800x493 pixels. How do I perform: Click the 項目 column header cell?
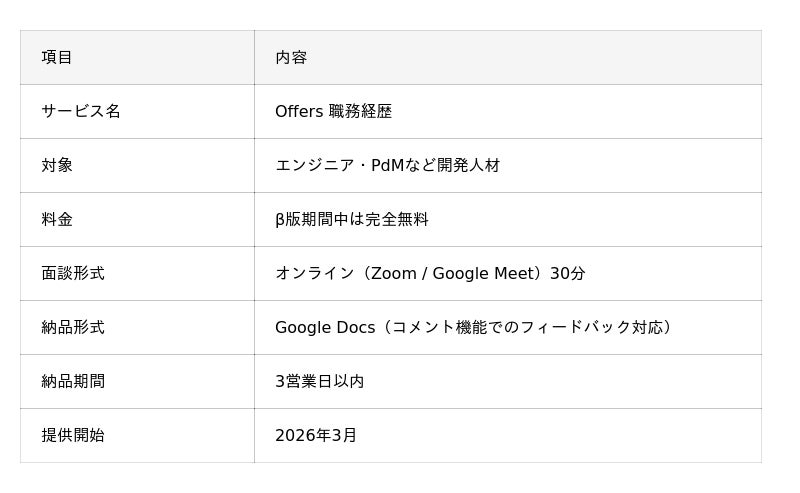pyautogui.click(x=57, y=58)
